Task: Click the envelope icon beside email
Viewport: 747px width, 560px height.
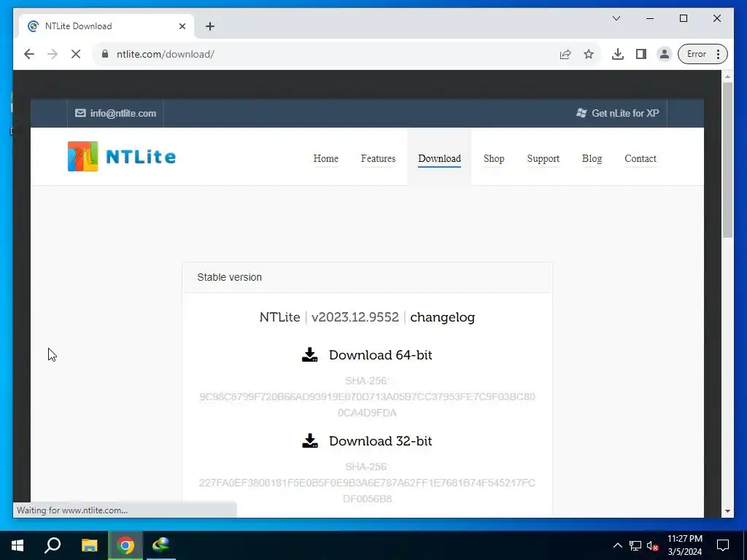Action: tap(80, 113)
